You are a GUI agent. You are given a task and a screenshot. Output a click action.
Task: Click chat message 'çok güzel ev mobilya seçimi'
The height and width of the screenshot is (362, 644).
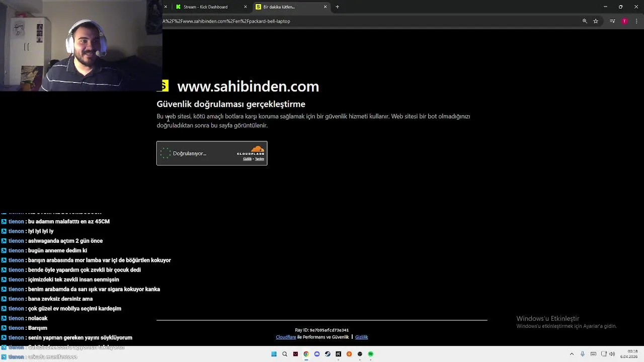(74, 309)
